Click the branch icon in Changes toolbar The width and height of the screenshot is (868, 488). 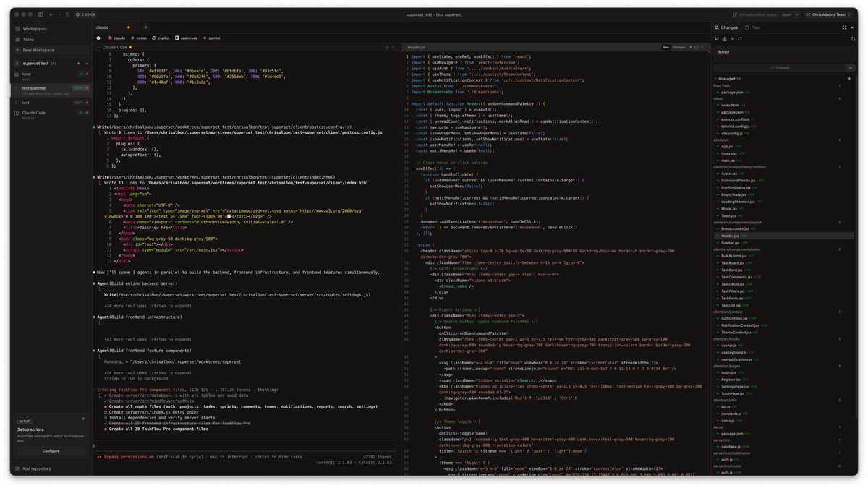click(717, 39)
